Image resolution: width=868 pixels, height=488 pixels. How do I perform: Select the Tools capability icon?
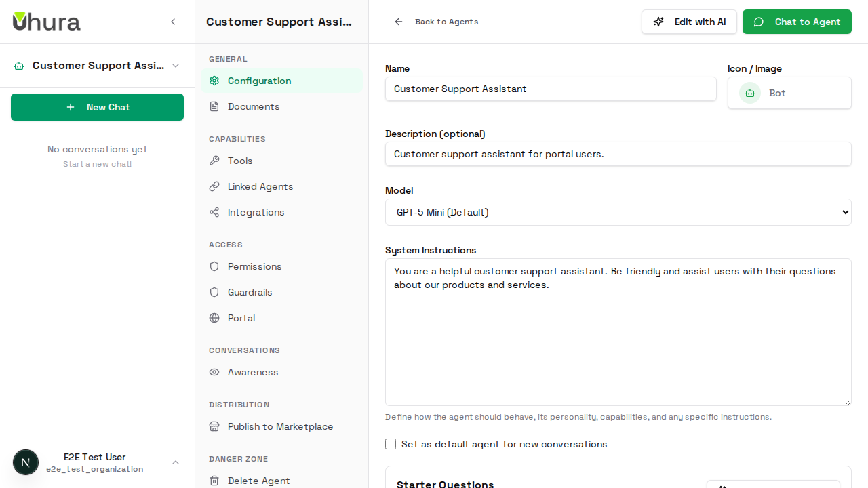(x=214, y=161)
